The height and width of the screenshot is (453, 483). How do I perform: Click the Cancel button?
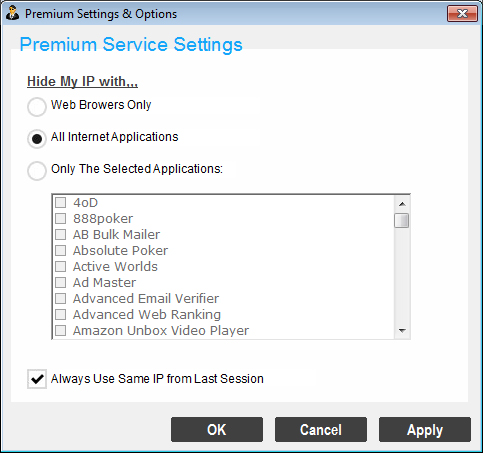[x=321, y=429]
